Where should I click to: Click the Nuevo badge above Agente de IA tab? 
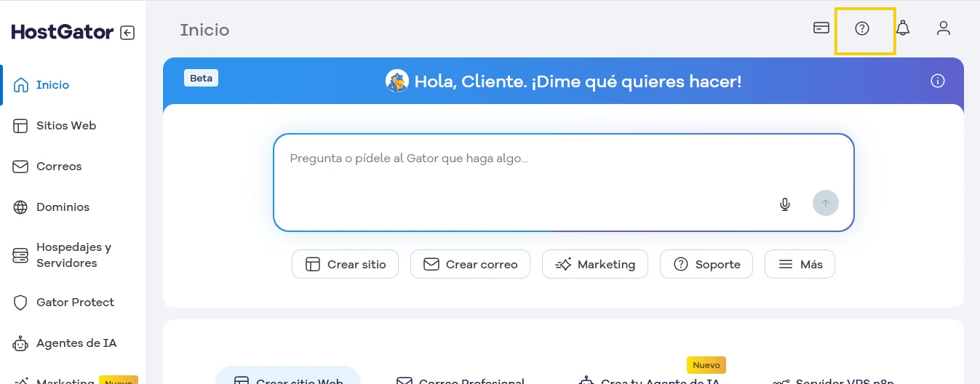pyautogui.click(x=706, y=365)
